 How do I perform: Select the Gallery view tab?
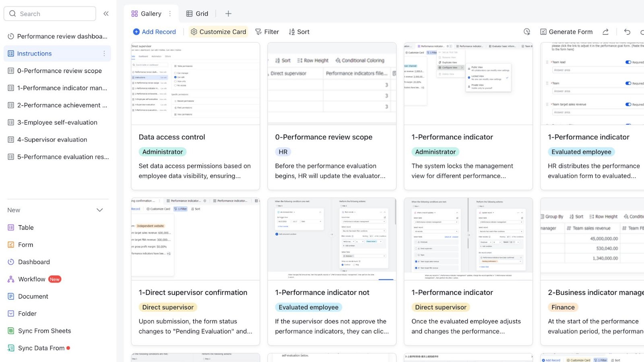pyautogui.click(x=147, y=13)
